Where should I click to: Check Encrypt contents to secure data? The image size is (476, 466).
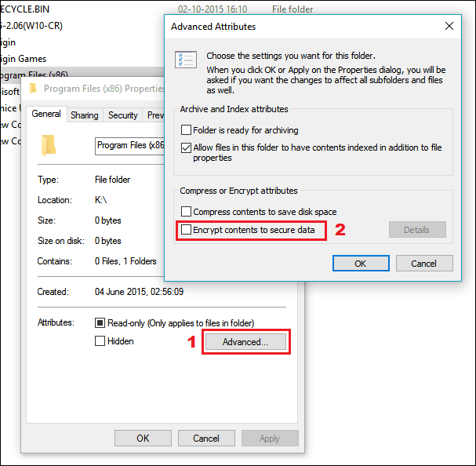pyautogui.click(x=186, y=230)
